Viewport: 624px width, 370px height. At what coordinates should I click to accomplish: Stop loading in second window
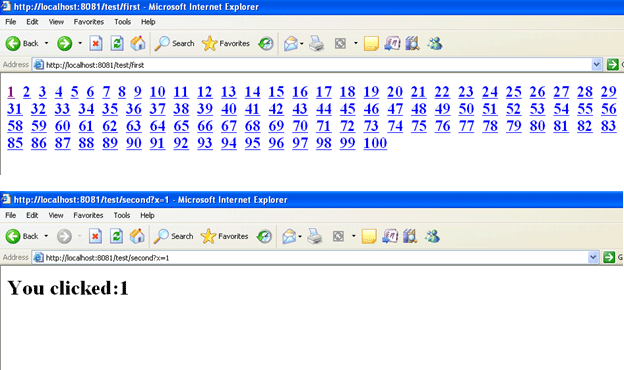click(x=95, y=236)
